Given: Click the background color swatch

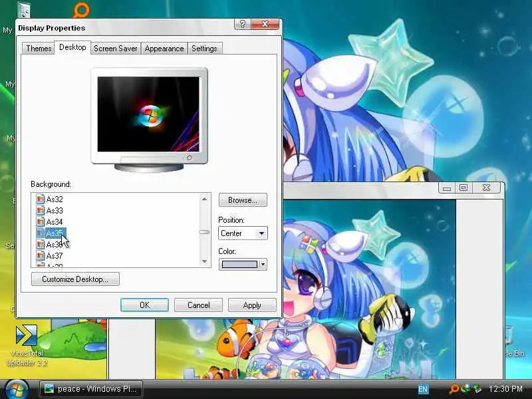Looking at the screenshot, I should (239, 264).
